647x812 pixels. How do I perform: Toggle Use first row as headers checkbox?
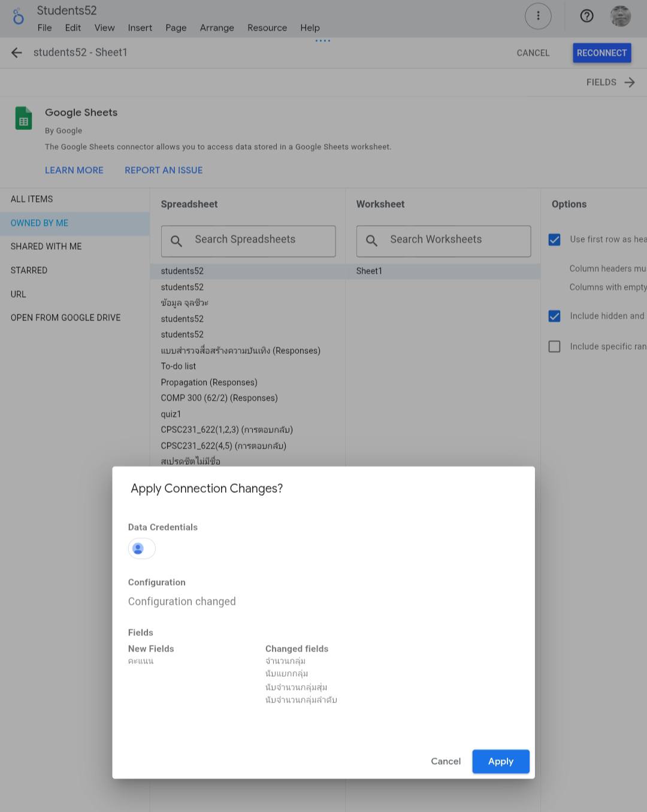coord(555,240)
